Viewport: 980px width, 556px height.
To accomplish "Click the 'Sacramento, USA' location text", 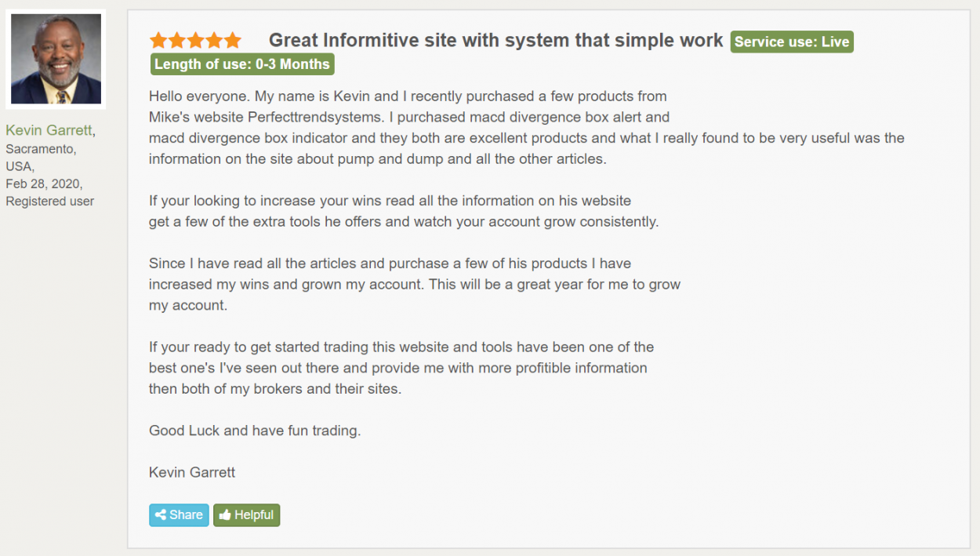I will click(x=41, y=158).
